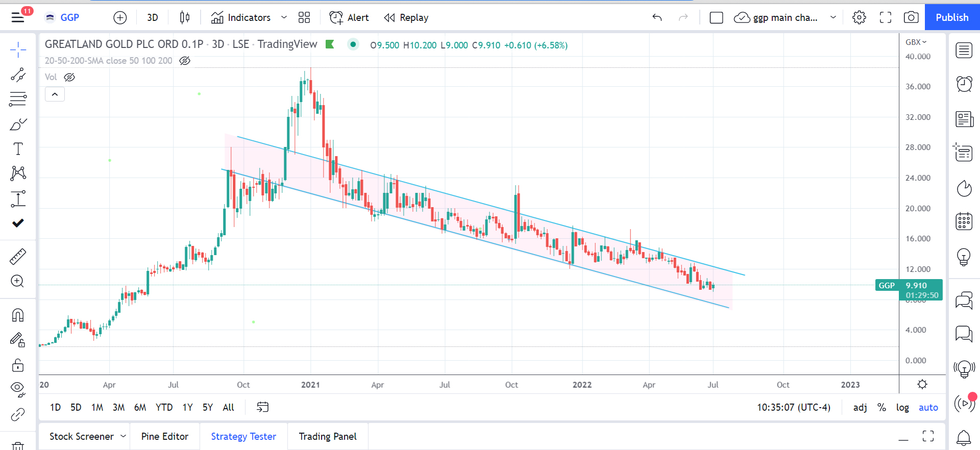Open the Watchlist panel icon
The image size is (980, 450).
coord(964,51)
